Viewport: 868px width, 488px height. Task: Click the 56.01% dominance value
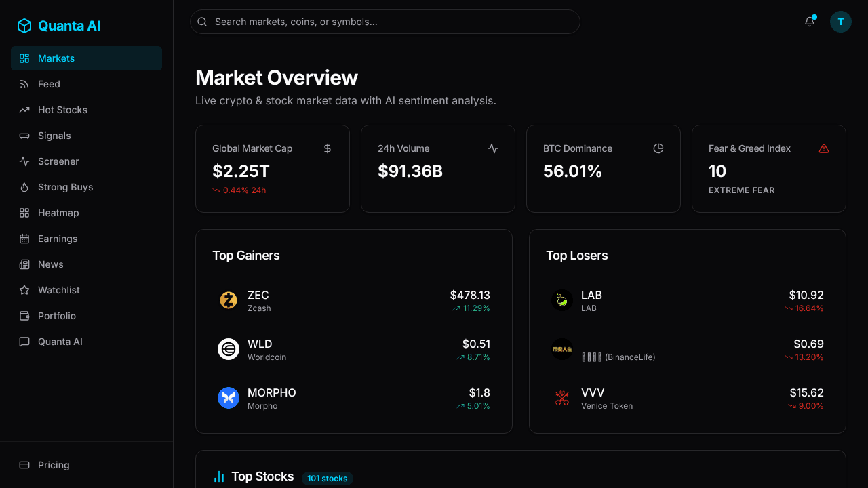pos(573,171)
